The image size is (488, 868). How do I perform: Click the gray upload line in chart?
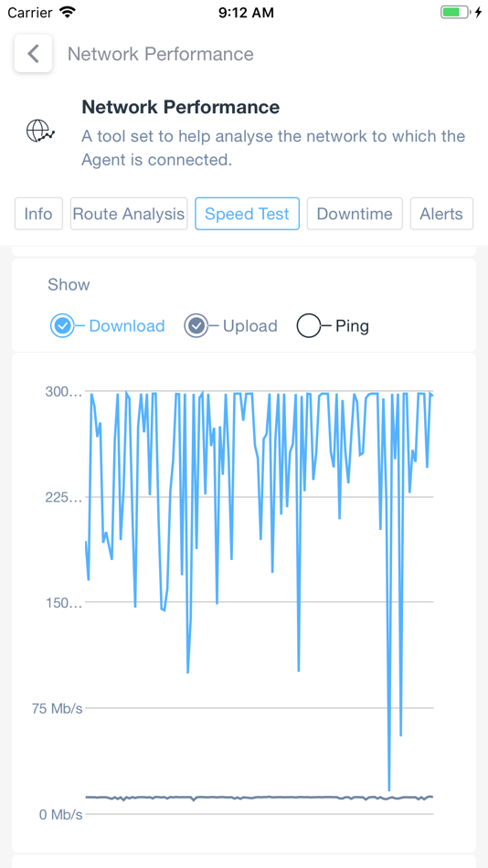(x=260, y=797)
